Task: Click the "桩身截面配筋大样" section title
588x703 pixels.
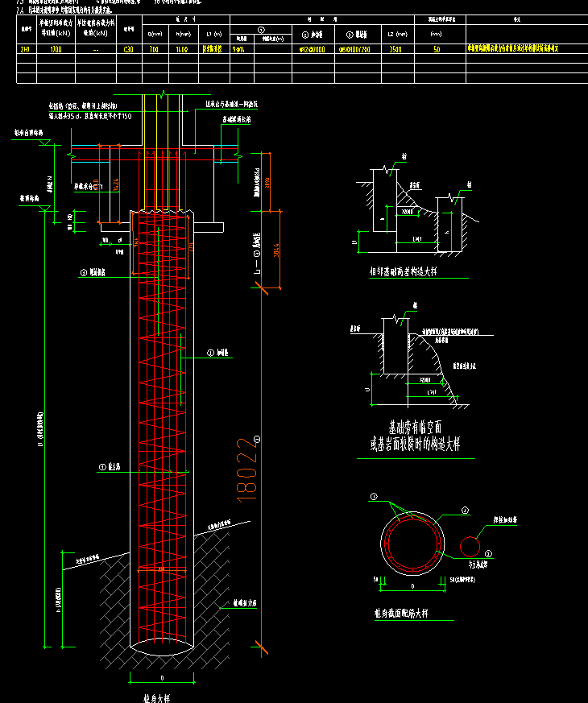Action: 401,613
